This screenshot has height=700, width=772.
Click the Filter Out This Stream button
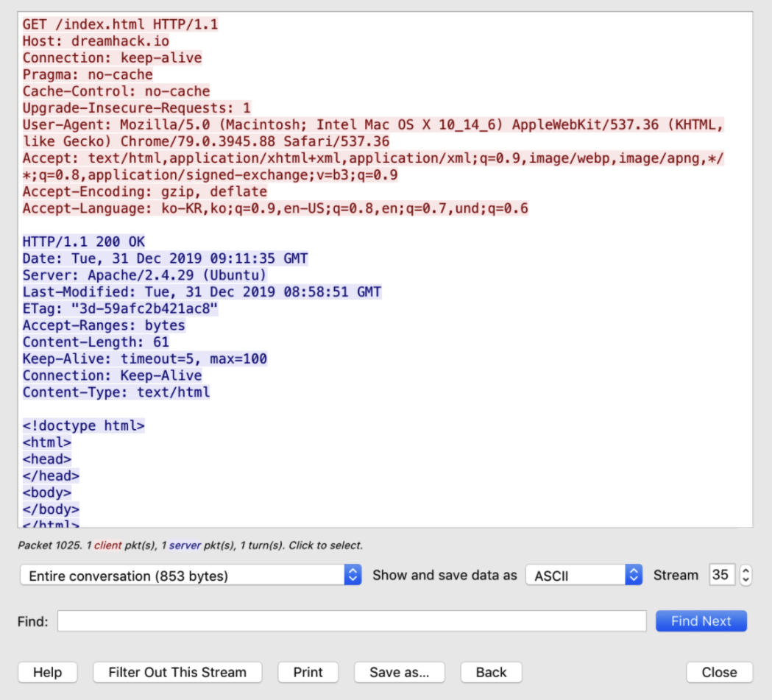point(177,672)
